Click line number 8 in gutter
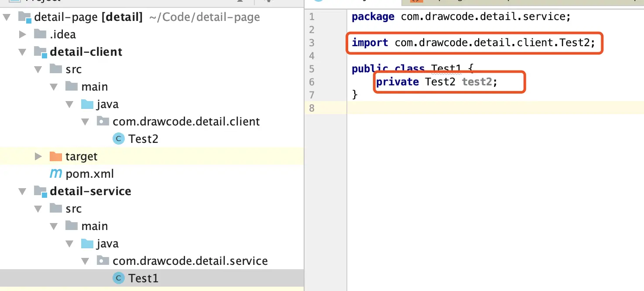The image size is (644, 291). pos(312,108)
